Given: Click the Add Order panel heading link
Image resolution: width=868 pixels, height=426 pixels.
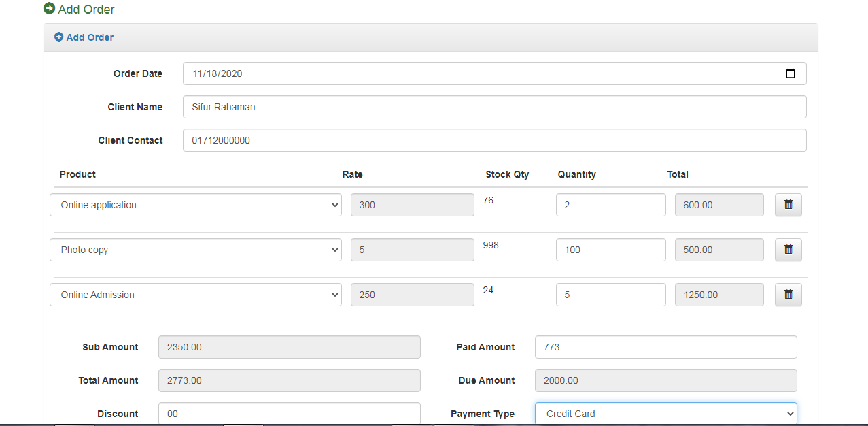Looking at the screenshot, I should 90,37.
